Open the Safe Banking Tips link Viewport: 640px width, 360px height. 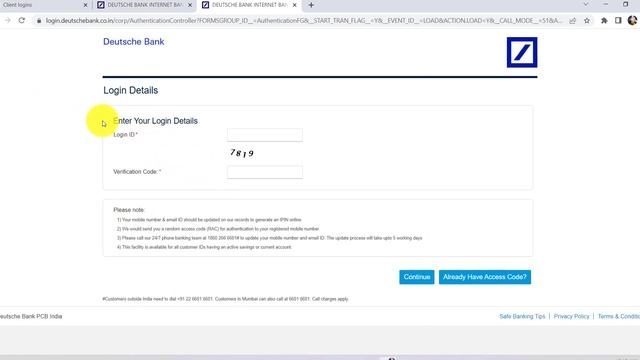pos(522,316)
